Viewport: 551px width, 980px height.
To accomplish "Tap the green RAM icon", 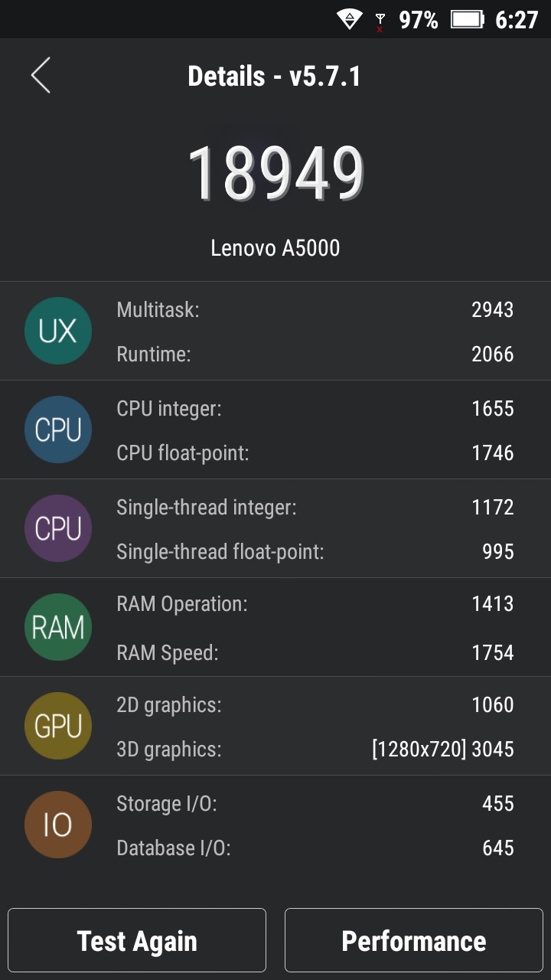I will [58, 627].
